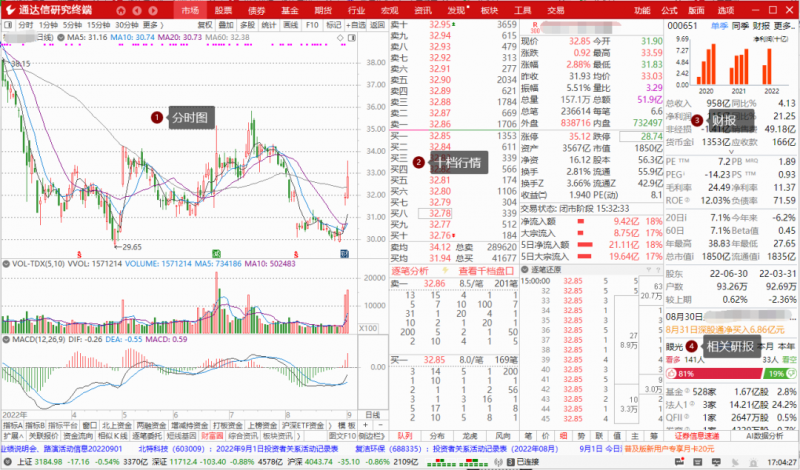The image size is (800, 470).
Task: Expand 更多 in financial panel
Action: click(x=784, y=26)
